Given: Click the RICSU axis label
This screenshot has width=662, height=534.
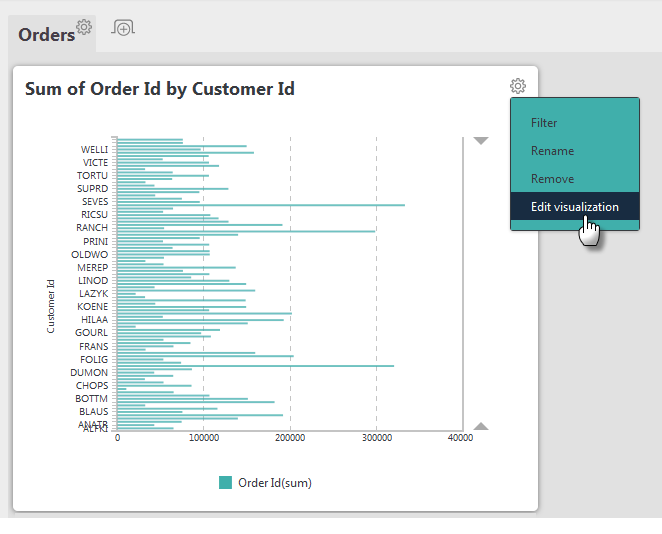Looking at the screenshot, I should [95, 214].
